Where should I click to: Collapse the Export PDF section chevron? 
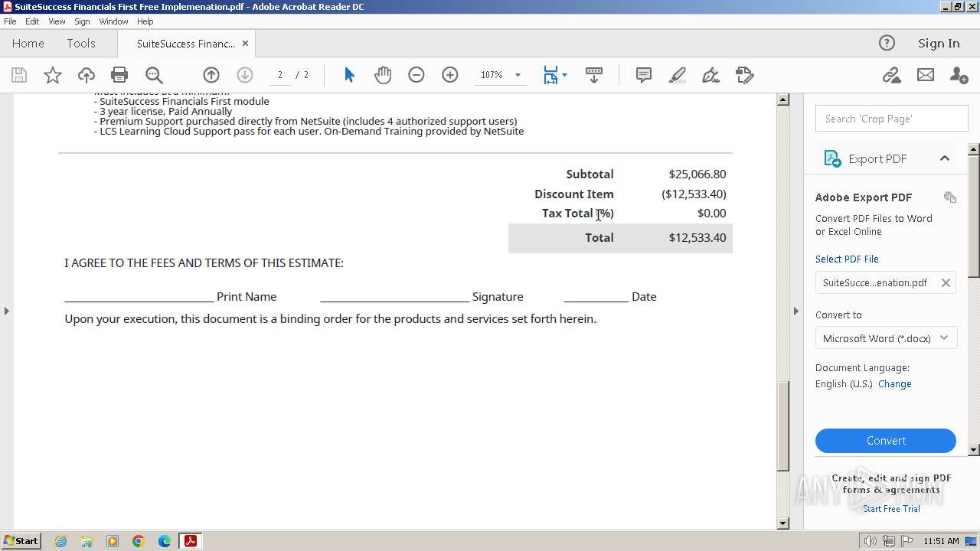(x=945, y=158)
